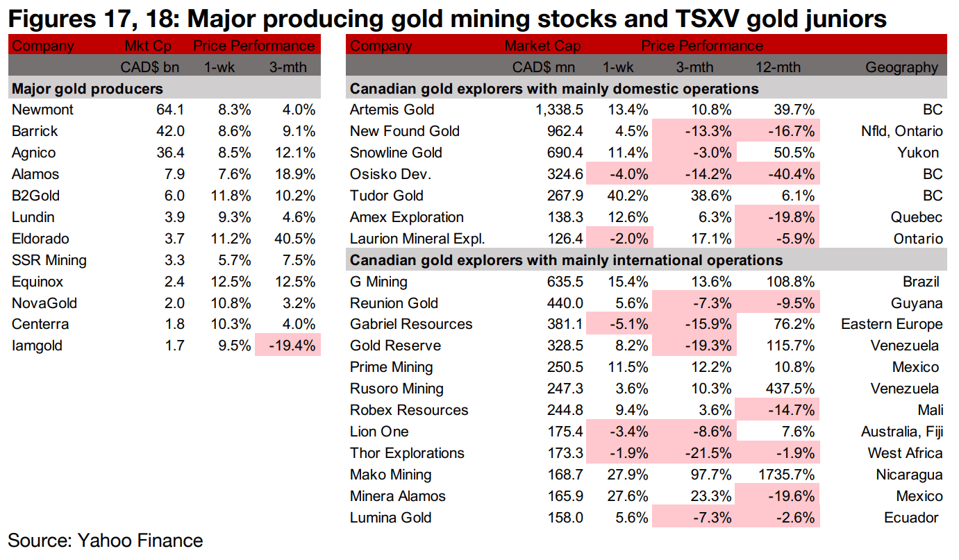The image size is (959, 560).
Task: Select the Market Cap column header
Action: 542,46
